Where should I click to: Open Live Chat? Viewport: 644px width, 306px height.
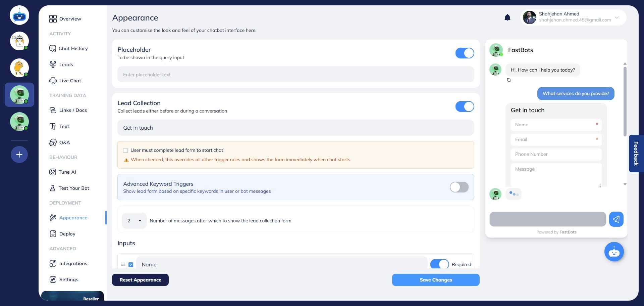tap(70, 81)
